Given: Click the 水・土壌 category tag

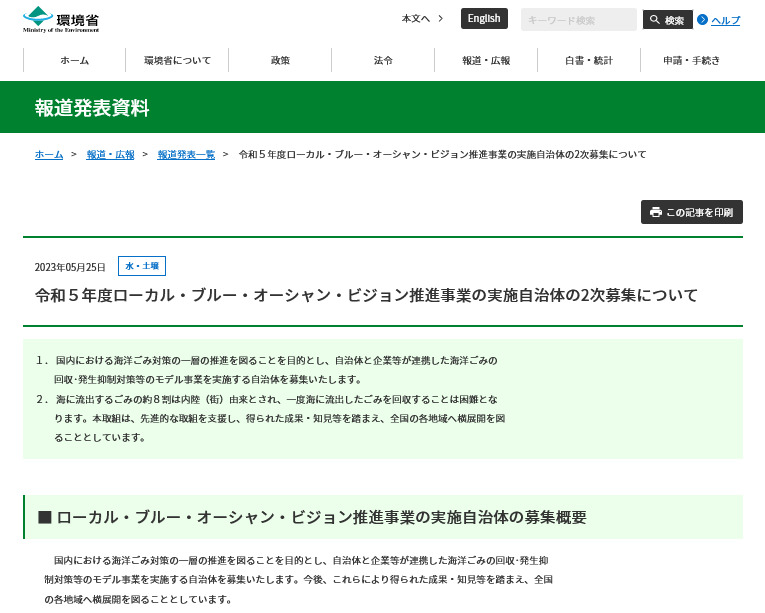Looking at the screenshot, I should [x=142, y=266].
